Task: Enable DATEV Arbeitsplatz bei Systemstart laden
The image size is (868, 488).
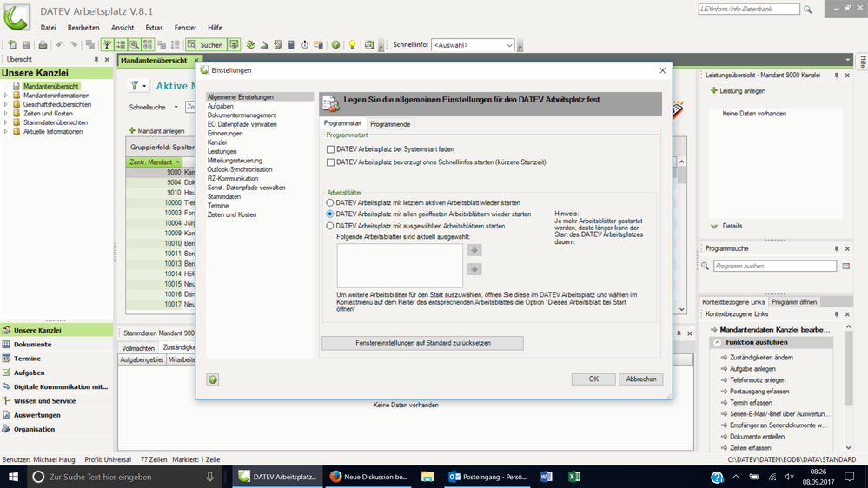Action: coord(330,149)
